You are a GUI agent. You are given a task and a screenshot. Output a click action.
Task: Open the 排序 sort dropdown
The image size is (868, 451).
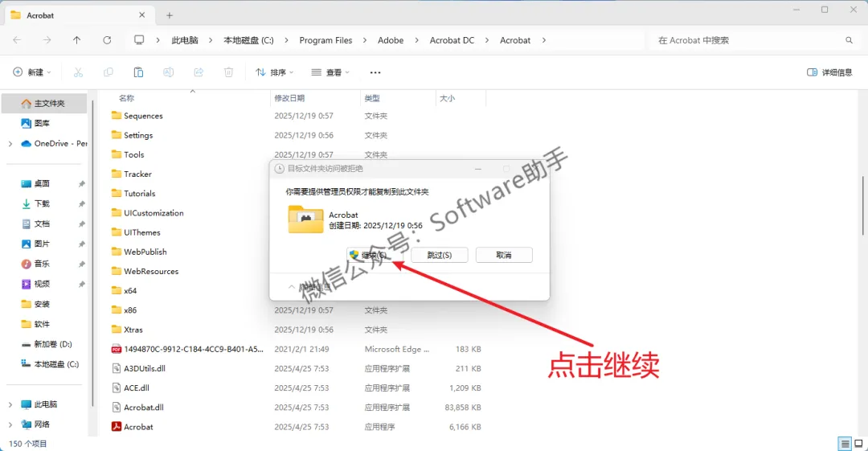(x=275, y=72)
